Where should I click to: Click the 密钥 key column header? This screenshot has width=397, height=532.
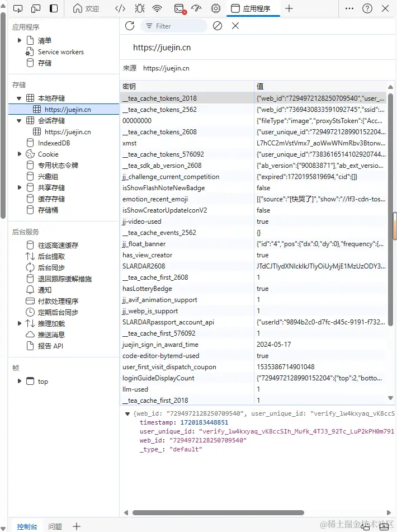(187, 86)
